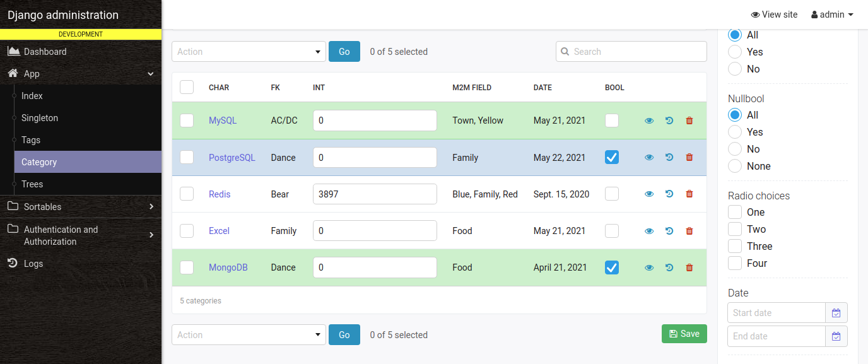
Task: Open history icon for Excel row
Action: (669, 231)
